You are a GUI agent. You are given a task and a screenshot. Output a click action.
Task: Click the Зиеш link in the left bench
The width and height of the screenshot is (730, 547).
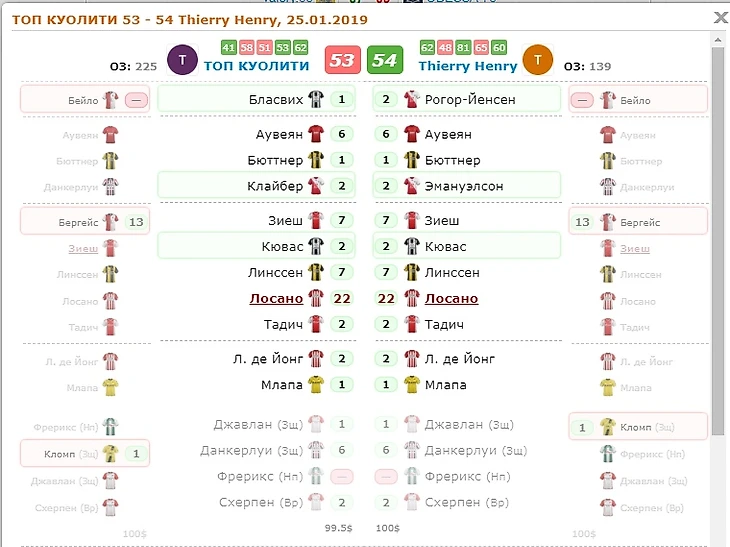84,249
